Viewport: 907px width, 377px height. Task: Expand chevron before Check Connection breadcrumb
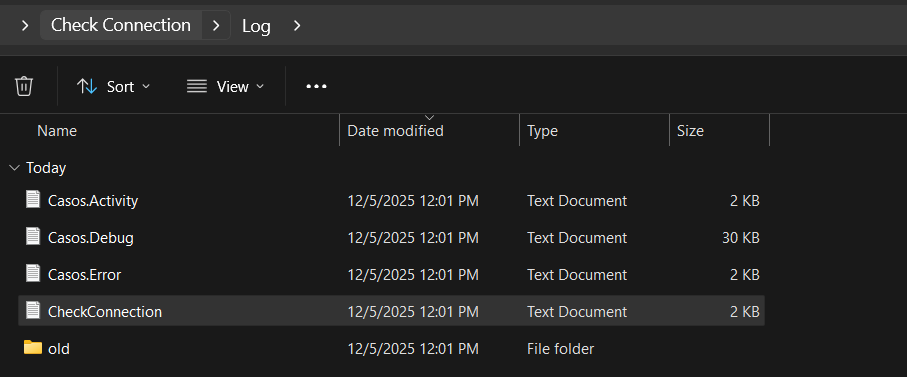24,25
